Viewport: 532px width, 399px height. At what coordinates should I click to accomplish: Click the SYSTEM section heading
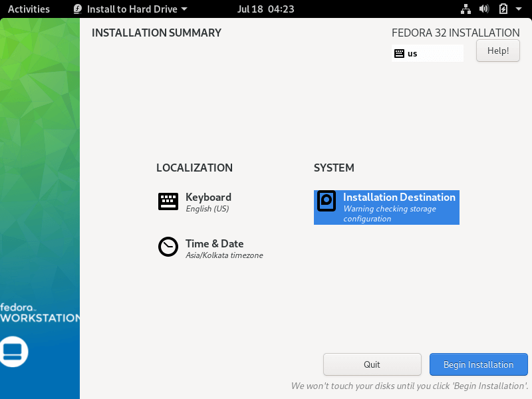pyautogui.click(x=334, y=168)
